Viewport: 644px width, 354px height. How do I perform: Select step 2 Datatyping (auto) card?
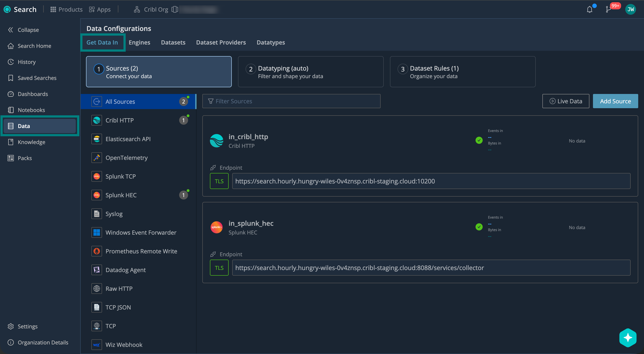coord(310,72)
